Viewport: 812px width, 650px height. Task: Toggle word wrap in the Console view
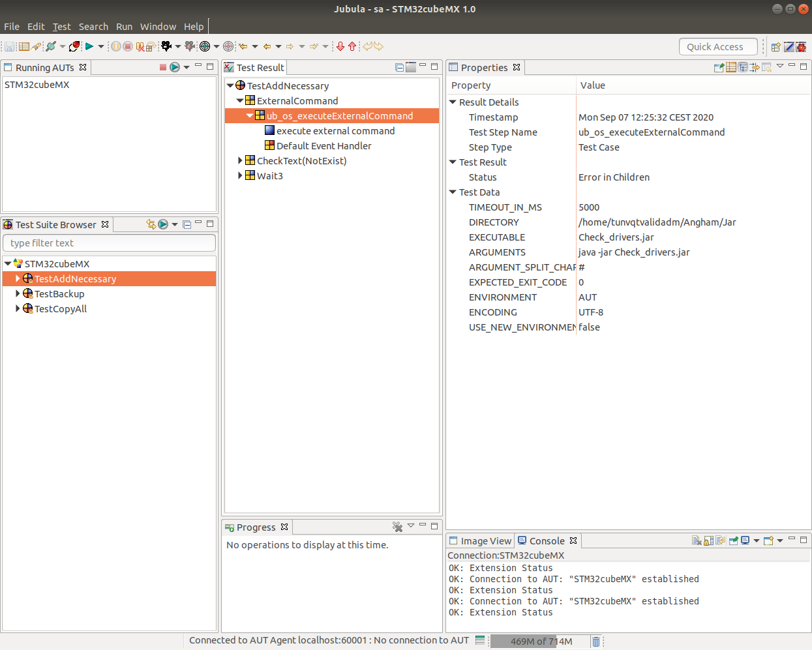(720, 540)
